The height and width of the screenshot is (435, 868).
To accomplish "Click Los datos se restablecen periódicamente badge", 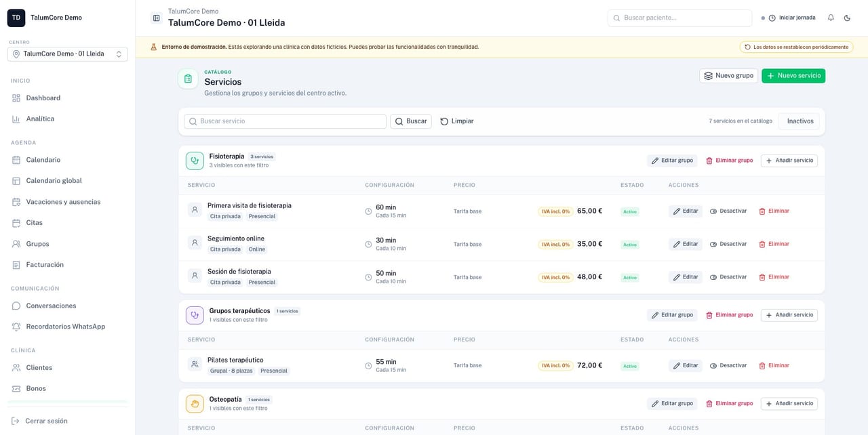I will click(x=796, y=47).
